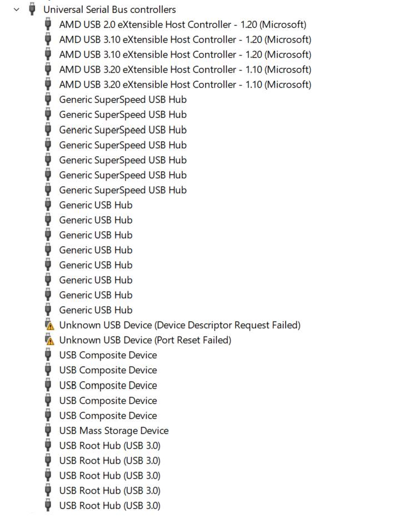399x532 pixels.
Task: Select the second AMD USB 3.20 Host Controller
Action: tap(185, 84)
